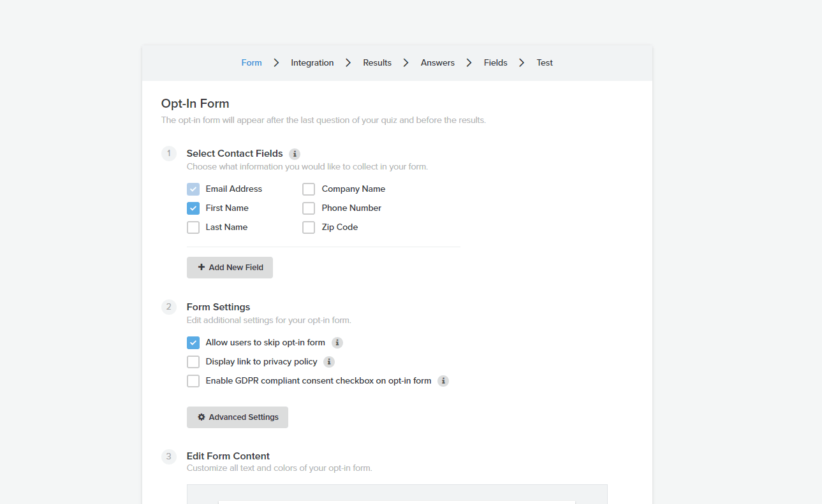Click the Email Address label
This screenshot has width=822, height=504.
(x=234, y=189)
